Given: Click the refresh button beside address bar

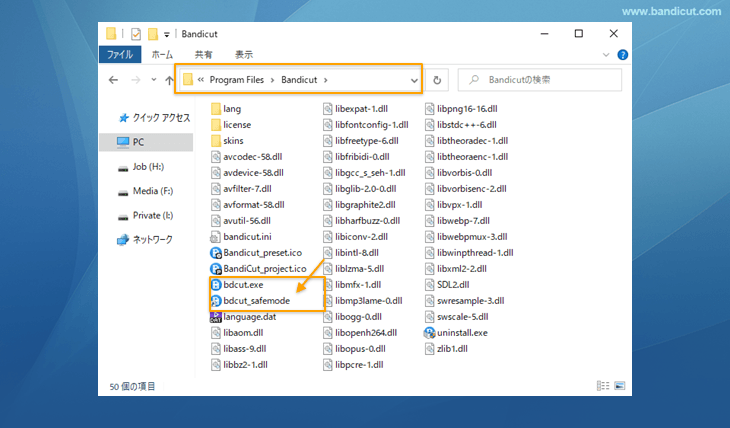Looking at the screenshot, I should tap(437, 79).
